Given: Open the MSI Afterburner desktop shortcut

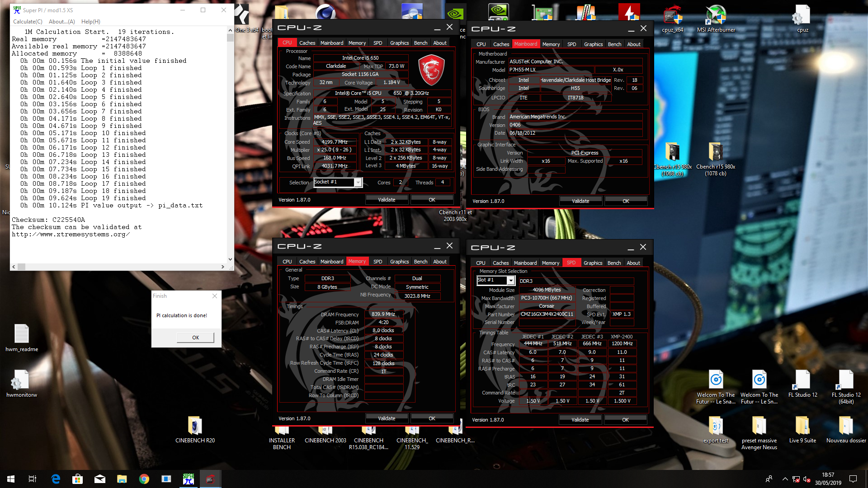Looking at the screenshot, I should click(716, 19).
